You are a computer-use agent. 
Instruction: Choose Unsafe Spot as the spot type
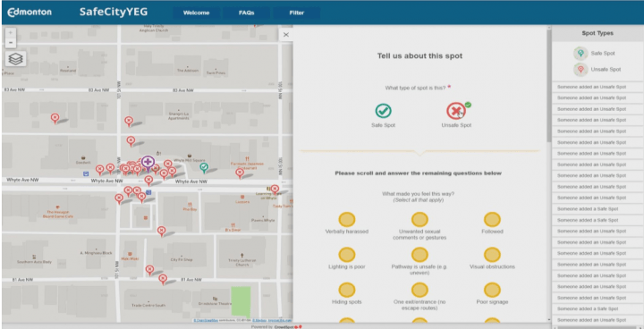point(456,111)
